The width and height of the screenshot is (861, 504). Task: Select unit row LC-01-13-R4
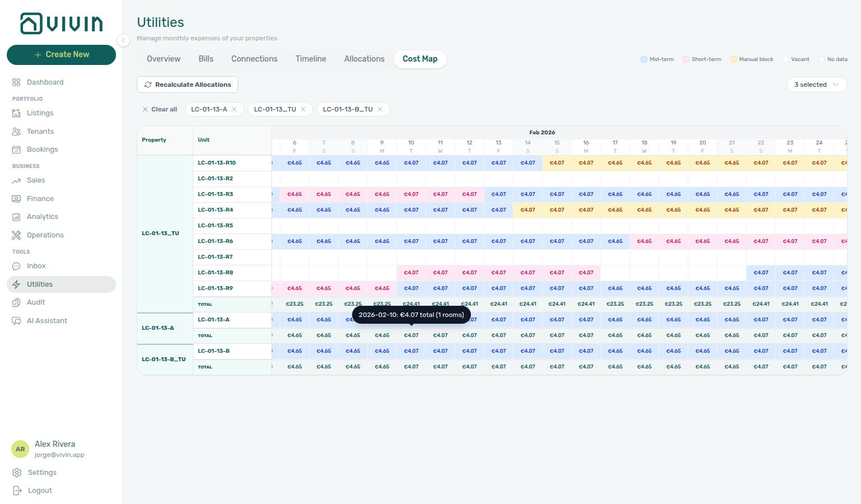[x=232, y=210]
